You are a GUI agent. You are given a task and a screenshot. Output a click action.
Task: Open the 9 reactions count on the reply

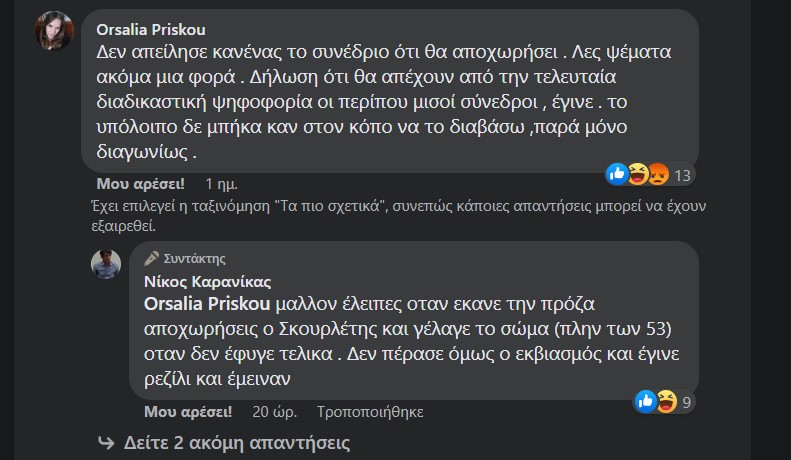pos(687,402)
